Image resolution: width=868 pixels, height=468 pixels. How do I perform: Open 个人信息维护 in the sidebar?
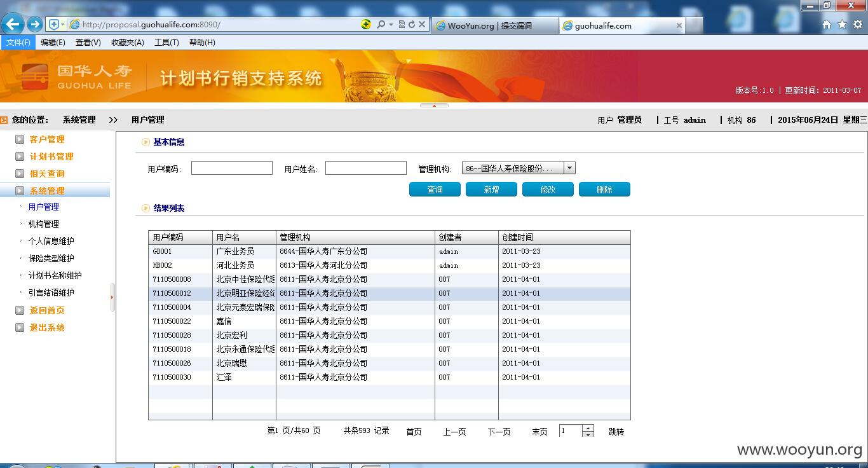point(51,241)
